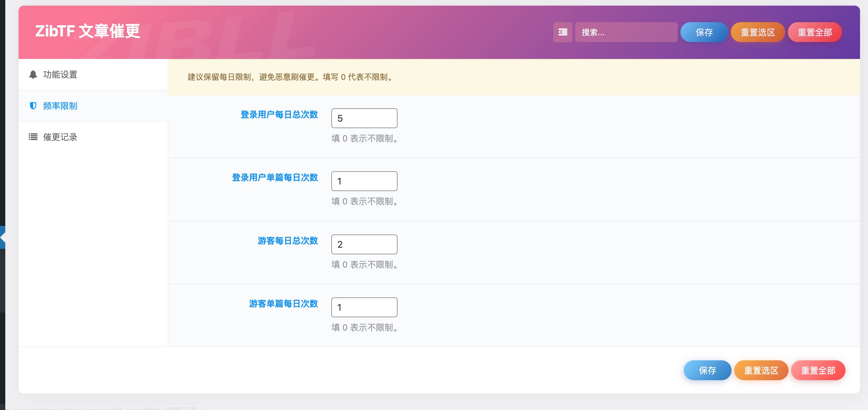Image resolution: width=868 pixels, height=410 pixels.
Task: Click the 保存 button at the bottom
Action: [x=707, y=370]
